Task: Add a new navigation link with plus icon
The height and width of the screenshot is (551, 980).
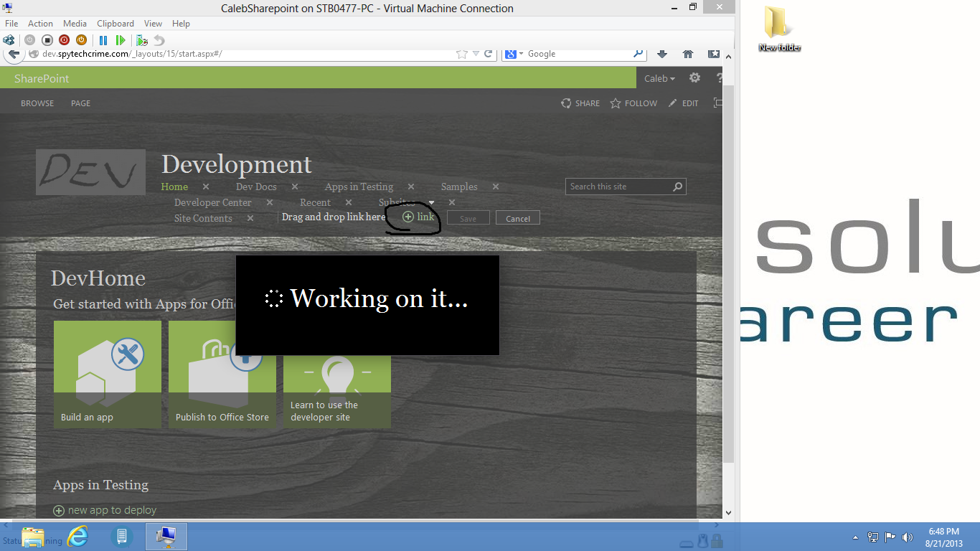Action: click(x=418, y=217)
